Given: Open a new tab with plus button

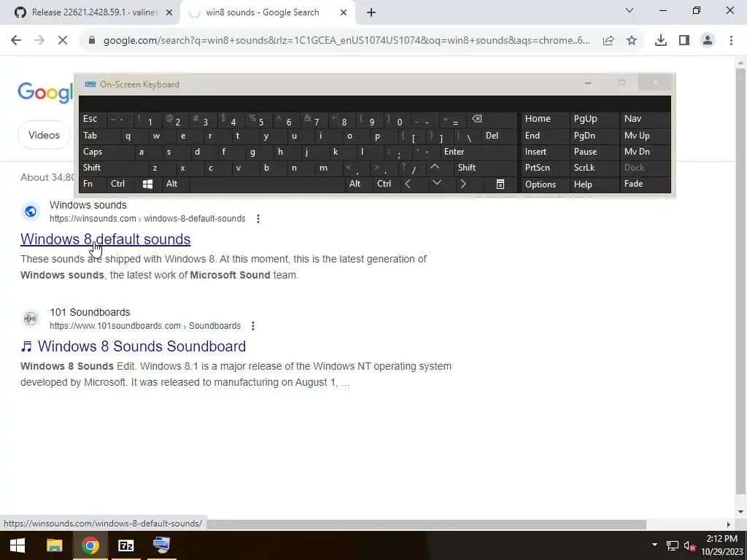Looking at the screenshot, I should point(371,13).
